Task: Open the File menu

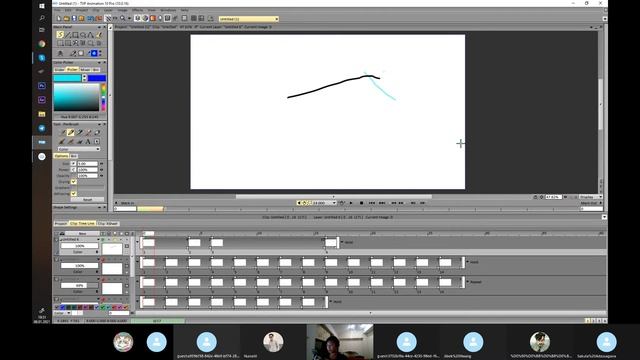Action: [58, 10]
